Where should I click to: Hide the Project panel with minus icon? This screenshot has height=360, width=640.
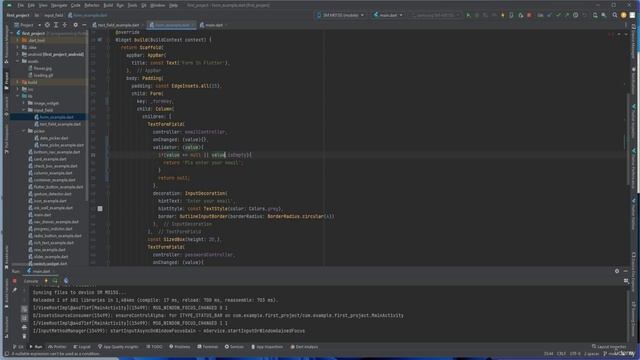[84, 25]
